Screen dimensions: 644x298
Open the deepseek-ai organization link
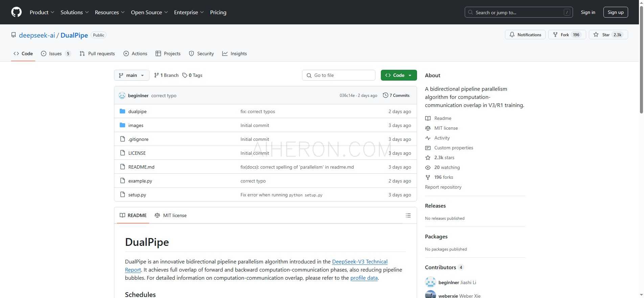(37, 35)
